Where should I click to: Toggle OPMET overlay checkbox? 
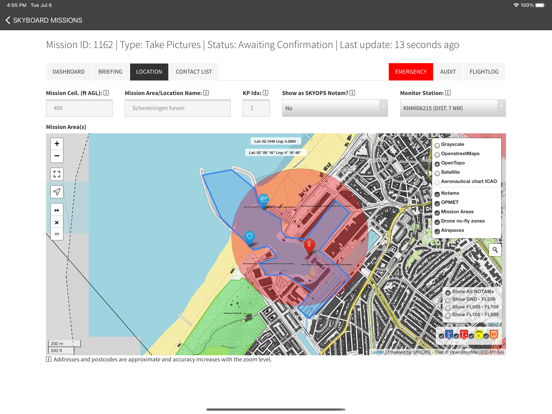click(437, 203)
